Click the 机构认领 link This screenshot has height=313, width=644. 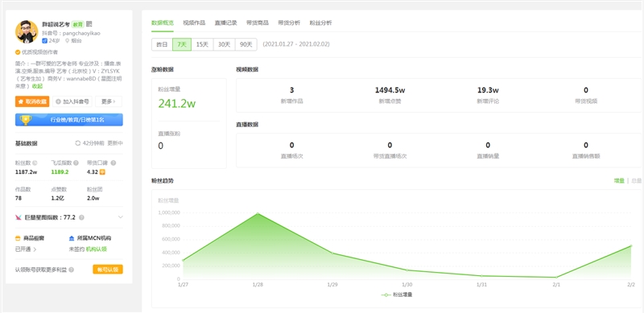click(x=97, y=249)
